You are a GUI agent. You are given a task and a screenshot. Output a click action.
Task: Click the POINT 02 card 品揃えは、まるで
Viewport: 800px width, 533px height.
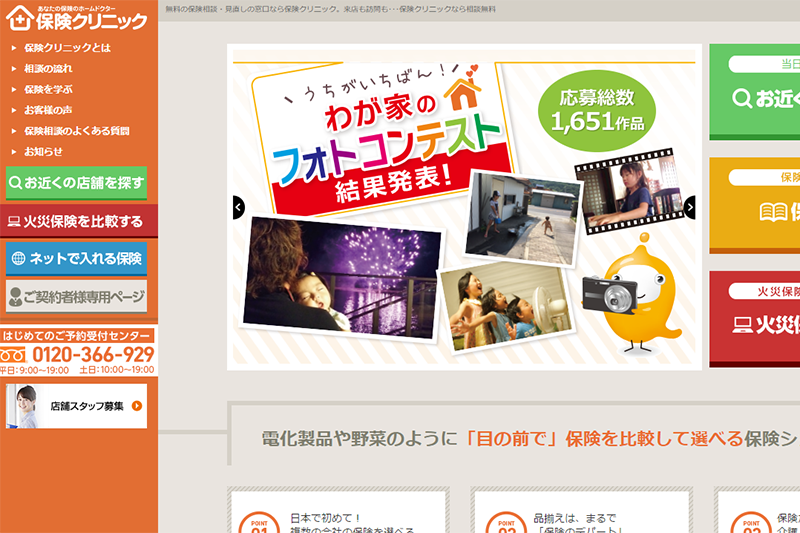click(x=581, y=512)
